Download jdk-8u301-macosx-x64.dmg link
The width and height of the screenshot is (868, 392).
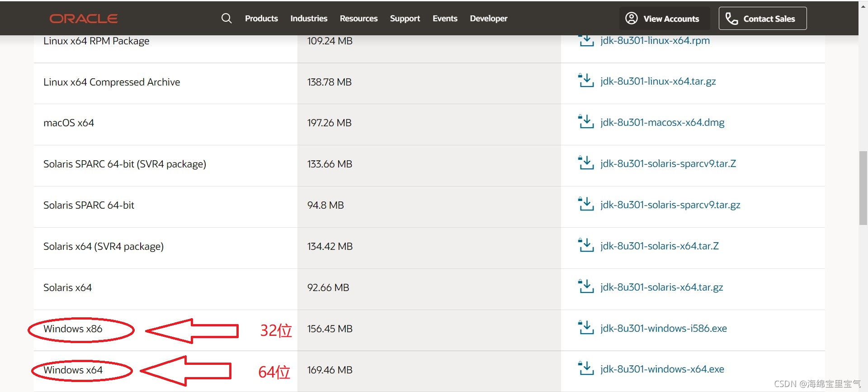click(662, 122)
